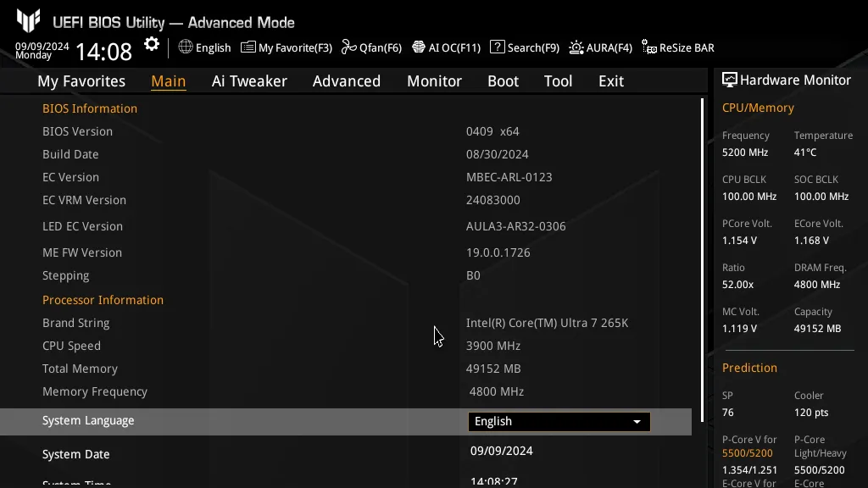
Task: Select the Monitor menu
Action: pyautogui.click(x=434, y=80)
